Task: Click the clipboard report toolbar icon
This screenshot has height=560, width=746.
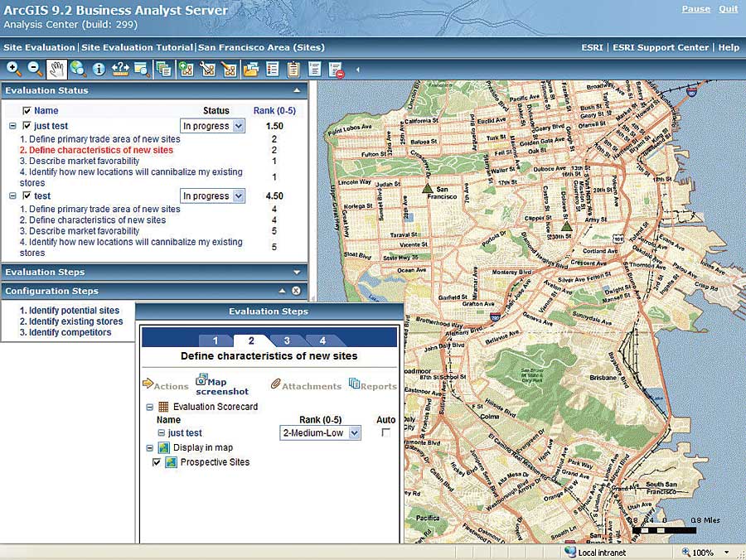Action: point(293,69)
